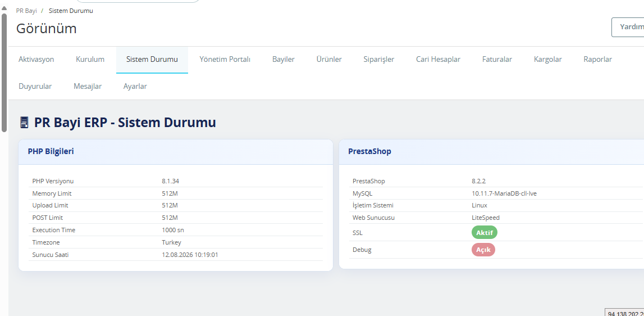The width and height of the screenshot is (644, 316).
Task: Click the scrollbar up arrow
Action: tap(4, 8)
